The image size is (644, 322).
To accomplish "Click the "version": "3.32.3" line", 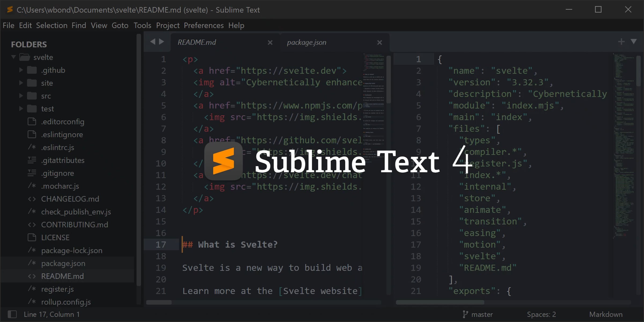I will click(x=501, y=82).
